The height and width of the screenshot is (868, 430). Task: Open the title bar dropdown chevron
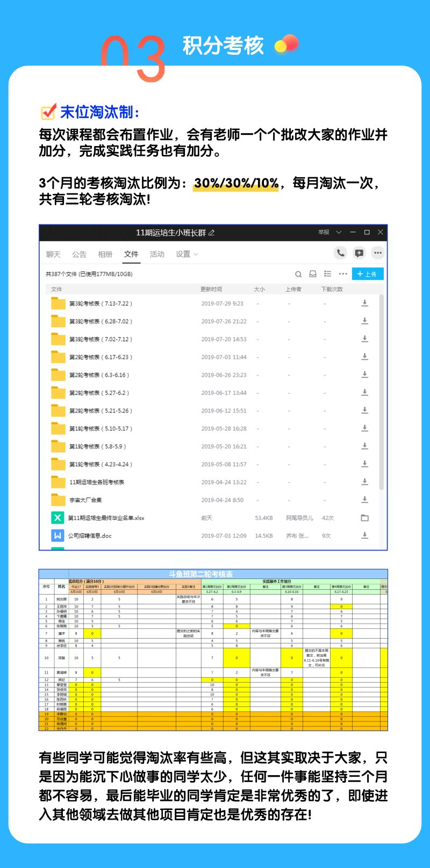coord(339,233)
